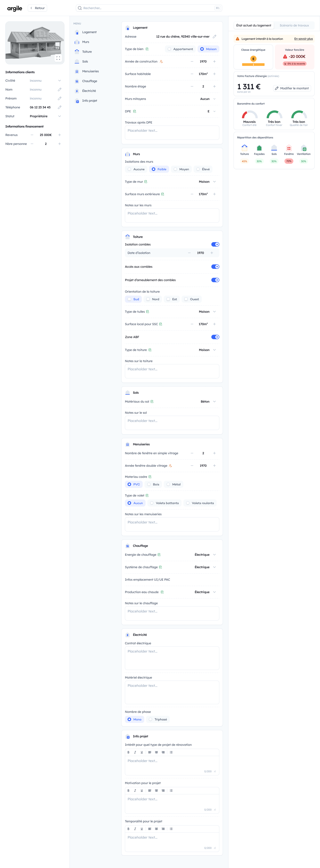Click the plus icon for Année de construction
This screenshot has height=868, width=320.
pos(214,62)
